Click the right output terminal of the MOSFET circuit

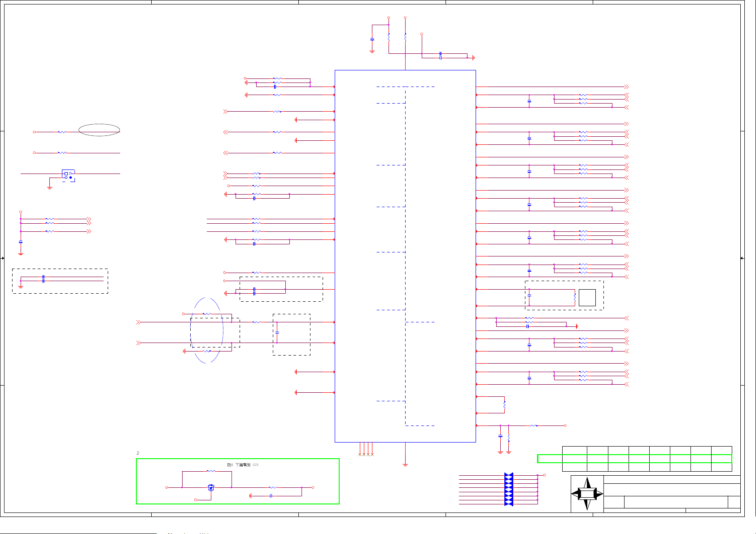(x=313, y=487)
